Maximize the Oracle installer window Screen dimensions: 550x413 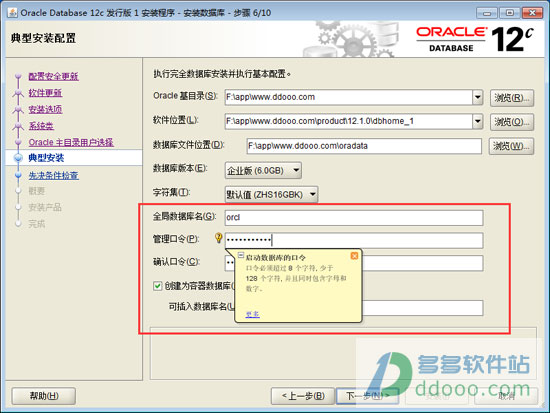point(510,13)
